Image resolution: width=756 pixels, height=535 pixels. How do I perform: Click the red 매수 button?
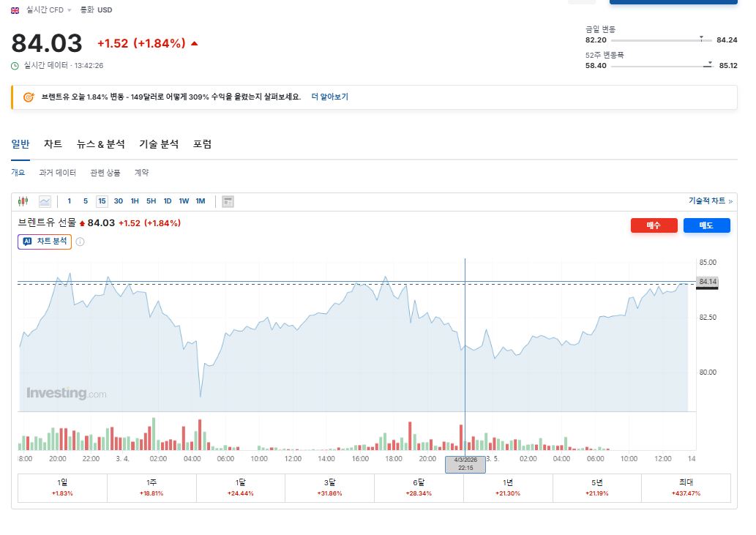coord(654,225)
